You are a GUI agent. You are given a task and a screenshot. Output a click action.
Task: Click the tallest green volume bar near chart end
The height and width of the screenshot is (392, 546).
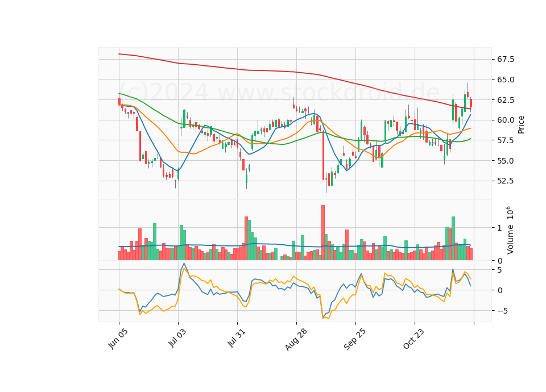[453, 238]
